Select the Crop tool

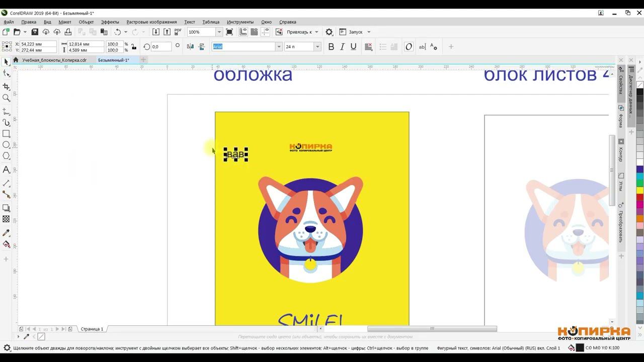coord(6,86)
